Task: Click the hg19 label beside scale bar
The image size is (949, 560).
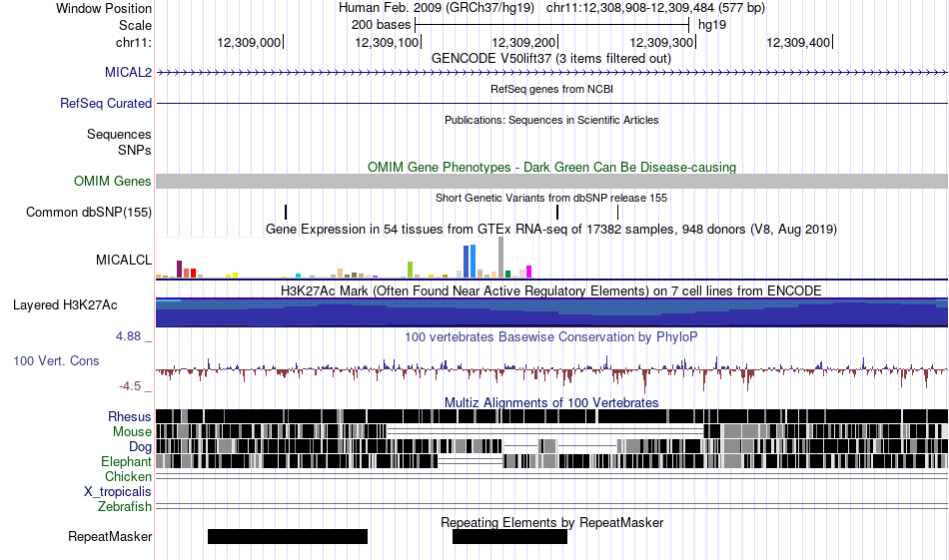Action: 711,25
